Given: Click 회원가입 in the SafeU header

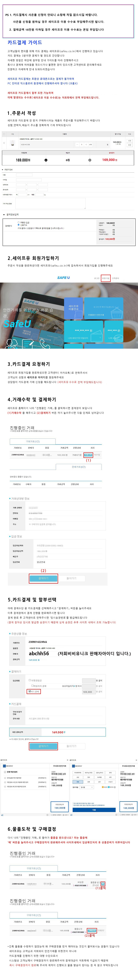Looking at the screenshot, I should [106, 278].
